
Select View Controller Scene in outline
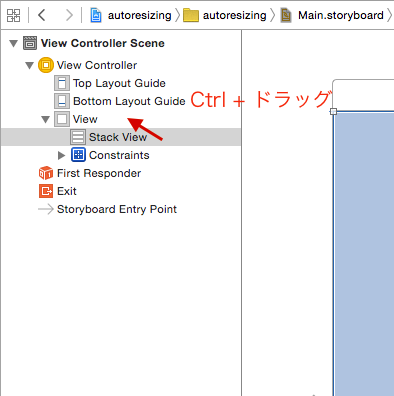pyautogui.click(x=103, y=43)
